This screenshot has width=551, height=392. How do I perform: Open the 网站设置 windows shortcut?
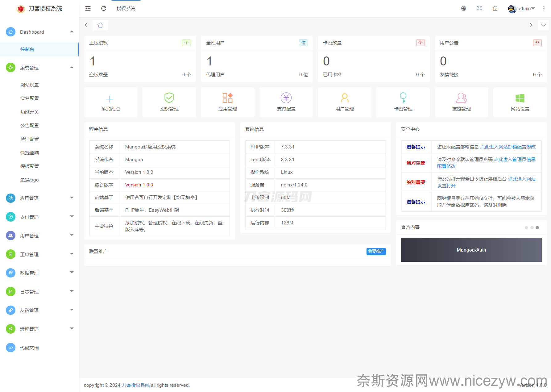[520, 102]
